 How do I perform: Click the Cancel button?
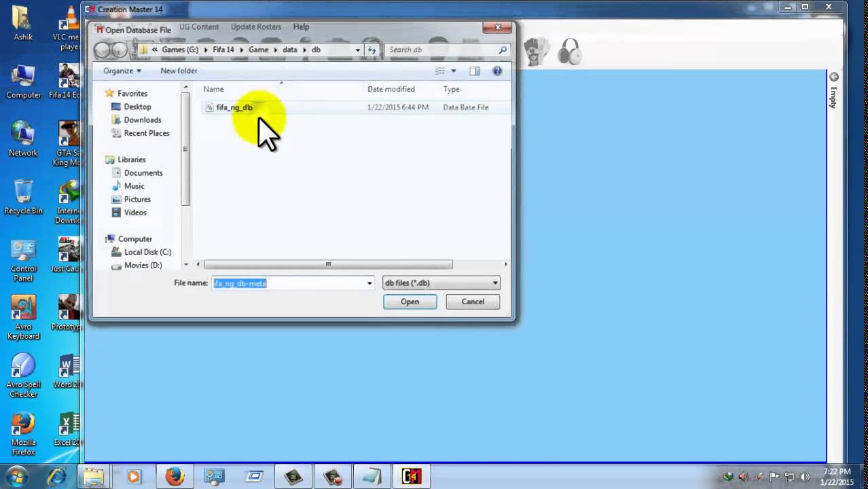coord(473,302)
